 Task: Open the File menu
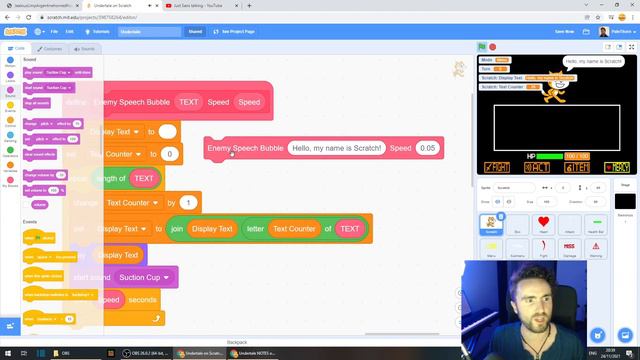pyautogui.click(x=54, y=31)
